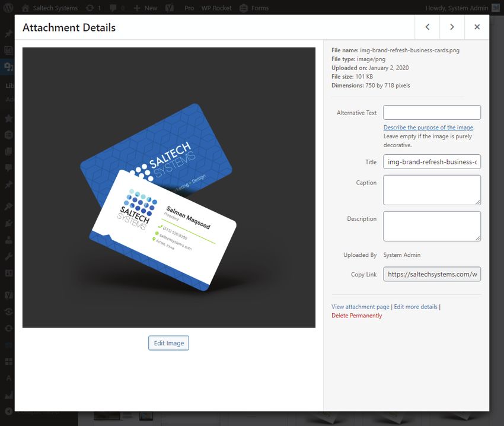Click the upload date January 2, 2020
Screen dimensions: 504x426
pyautogui.click(x=388, y=68)
